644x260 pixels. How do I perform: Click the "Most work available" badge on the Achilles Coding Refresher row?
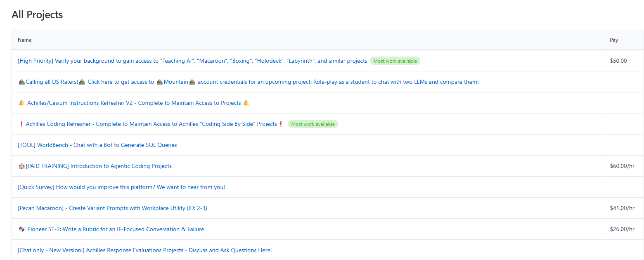click(313, 124)
